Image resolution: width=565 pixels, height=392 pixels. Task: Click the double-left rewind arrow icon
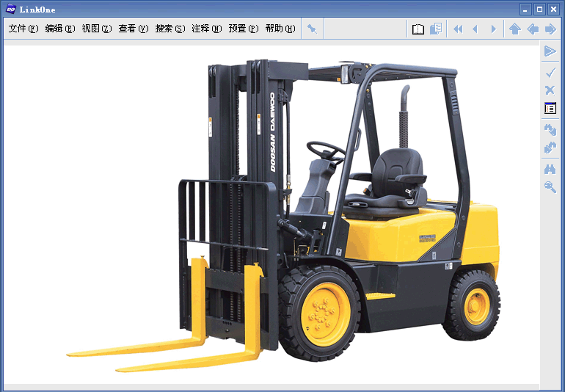pos(458,29)
